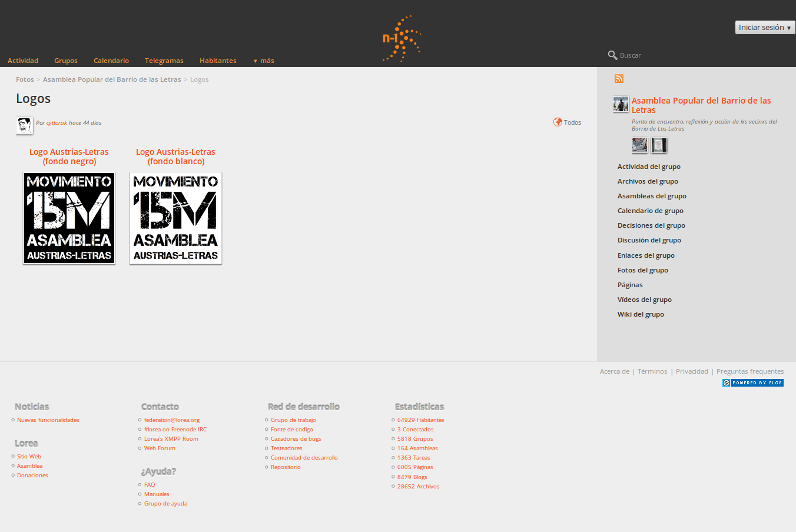Viewport: 796px width, 532px height.
Task: Open Calendario de grupo in sidebar
Action: click(x=651, y=211)
